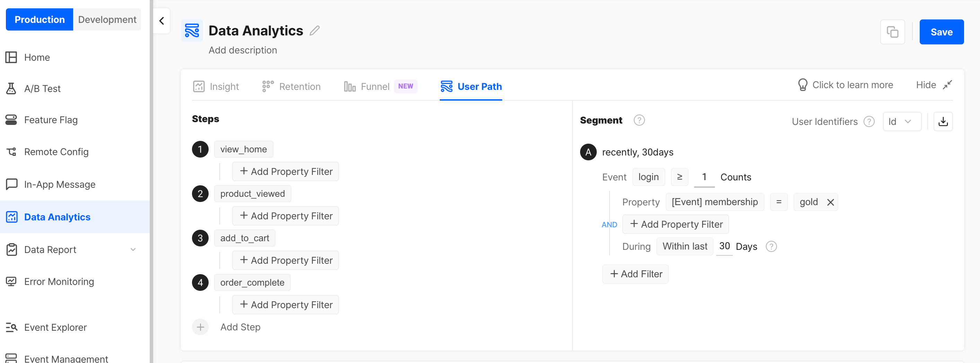Click the help icon beside Segment heading
The height and width of the screenshot is (363, 980).
coord(639,120)
